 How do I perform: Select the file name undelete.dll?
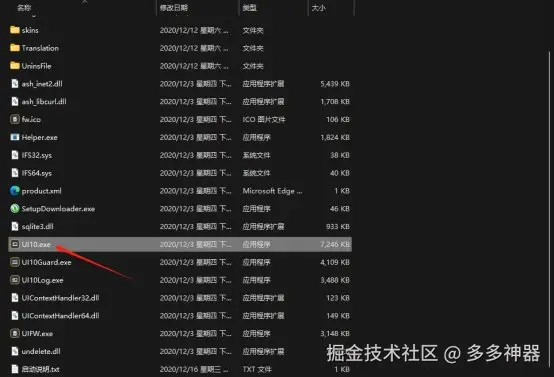41,352
